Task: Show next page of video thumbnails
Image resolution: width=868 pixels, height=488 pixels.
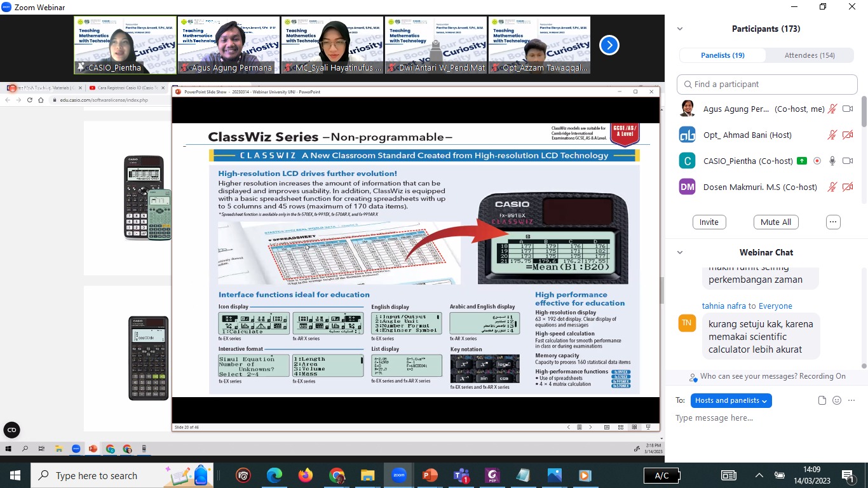Action: [609, 45]
